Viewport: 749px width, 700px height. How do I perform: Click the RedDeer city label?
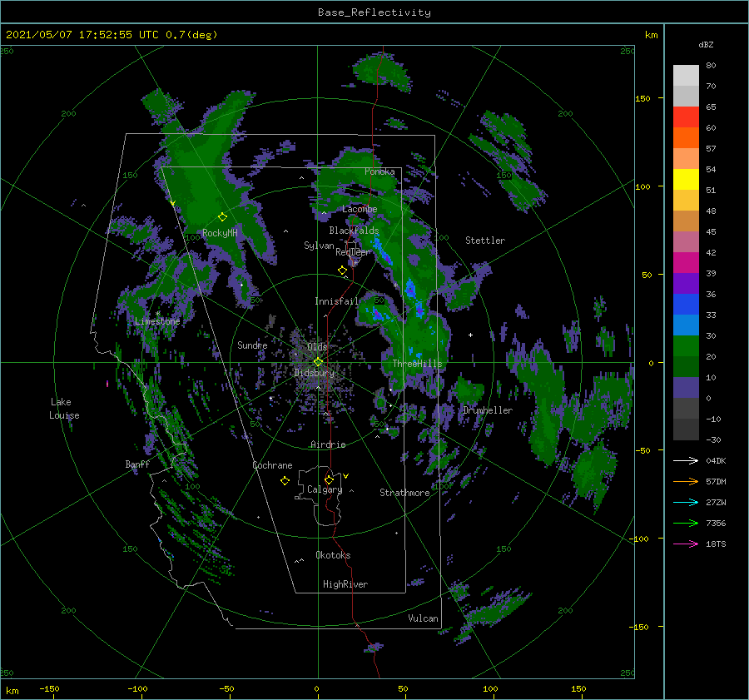click(x=353, y=252)
